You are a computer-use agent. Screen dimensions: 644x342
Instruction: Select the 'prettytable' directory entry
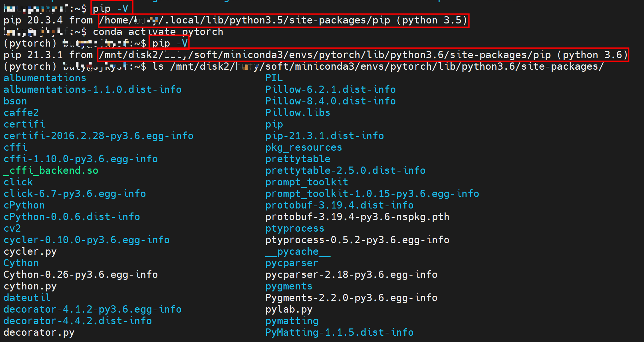pyautogui.click(x=298, y=159)
